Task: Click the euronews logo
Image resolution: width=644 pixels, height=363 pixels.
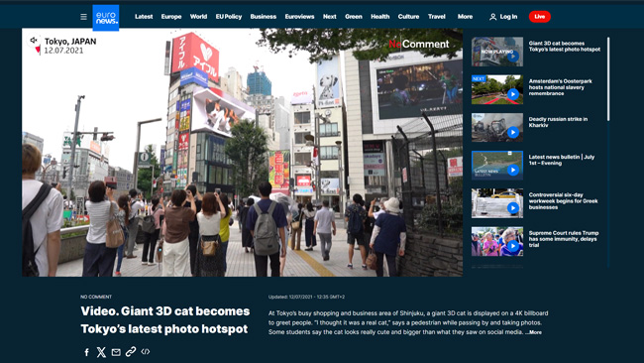Action: tap(106, 18)
